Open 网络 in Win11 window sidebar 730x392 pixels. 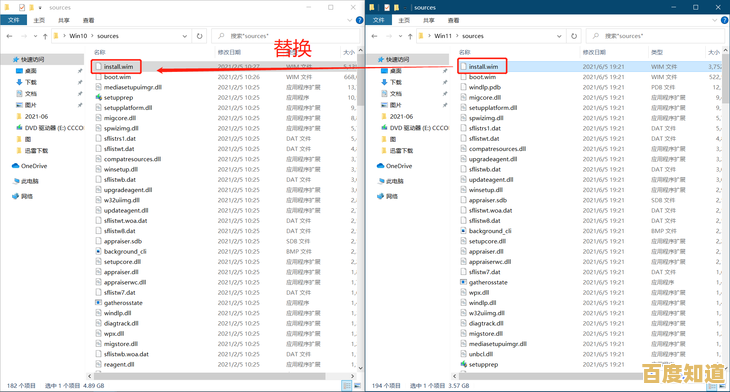pyautogui.click(x=387, y=196)
